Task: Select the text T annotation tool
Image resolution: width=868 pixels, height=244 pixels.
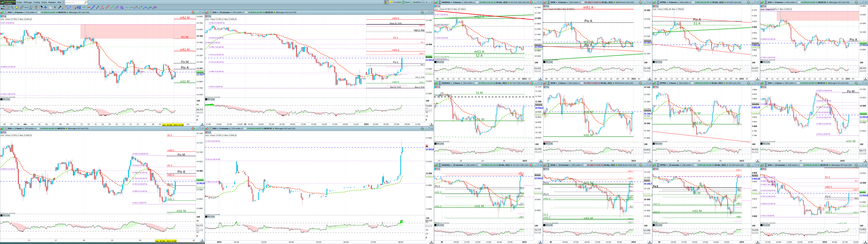Action: tap(55, 7)
